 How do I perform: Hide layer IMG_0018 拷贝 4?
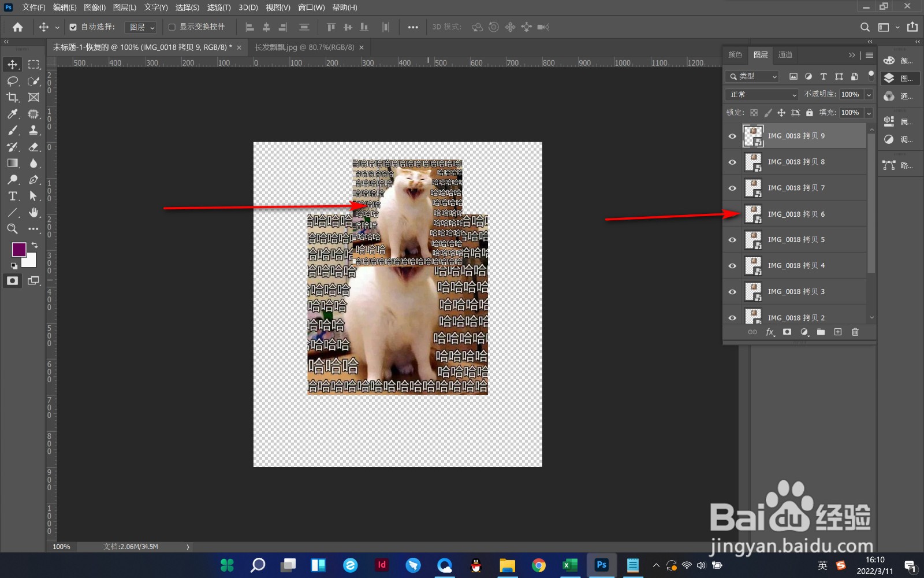[x=732, y=266]
